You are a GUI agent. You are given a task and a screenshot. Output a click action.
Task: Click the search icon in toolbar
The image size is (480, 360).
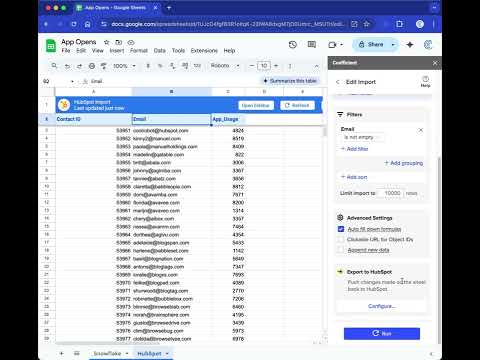[x=54, y=66]
